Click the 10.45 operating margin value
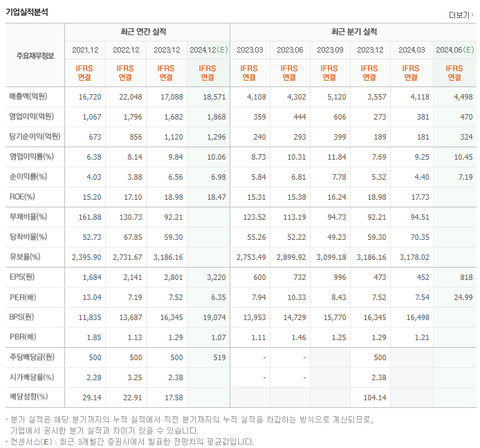This screenshot has width=480, height=448. click(x=463, y=157)
